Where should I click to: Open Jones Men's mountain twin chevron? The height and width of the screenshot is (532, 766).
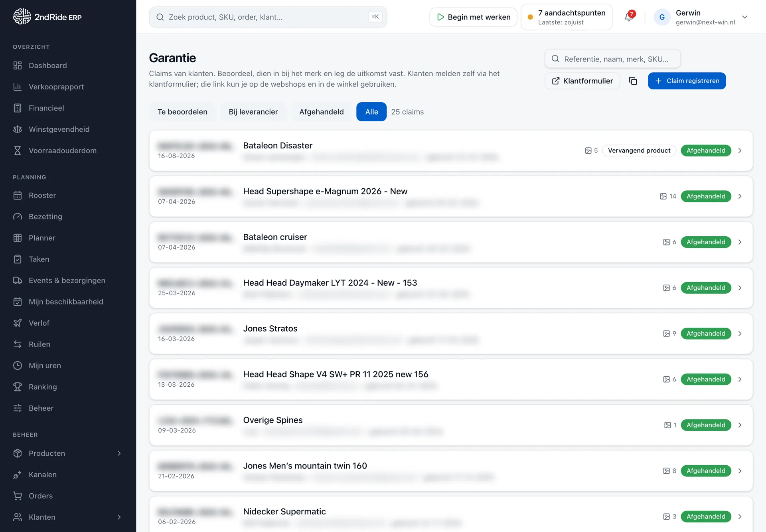[x=740, y=471]
